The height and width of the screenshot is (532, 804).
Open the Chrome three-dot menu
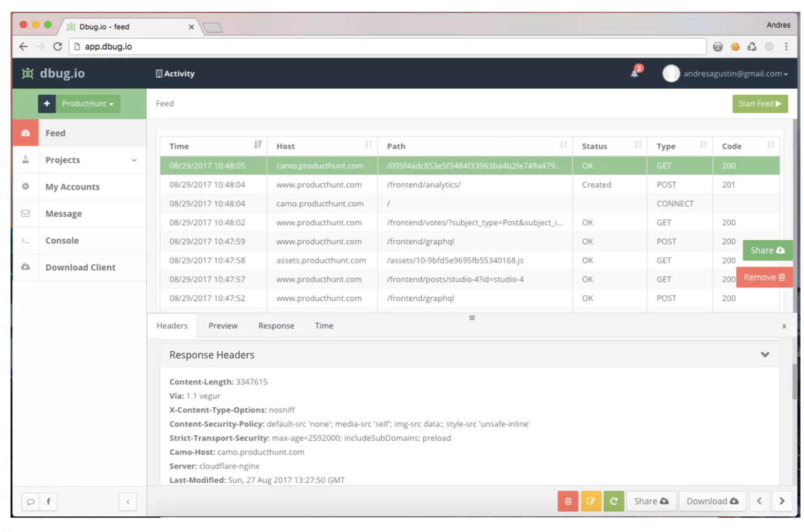click(786, 46)
